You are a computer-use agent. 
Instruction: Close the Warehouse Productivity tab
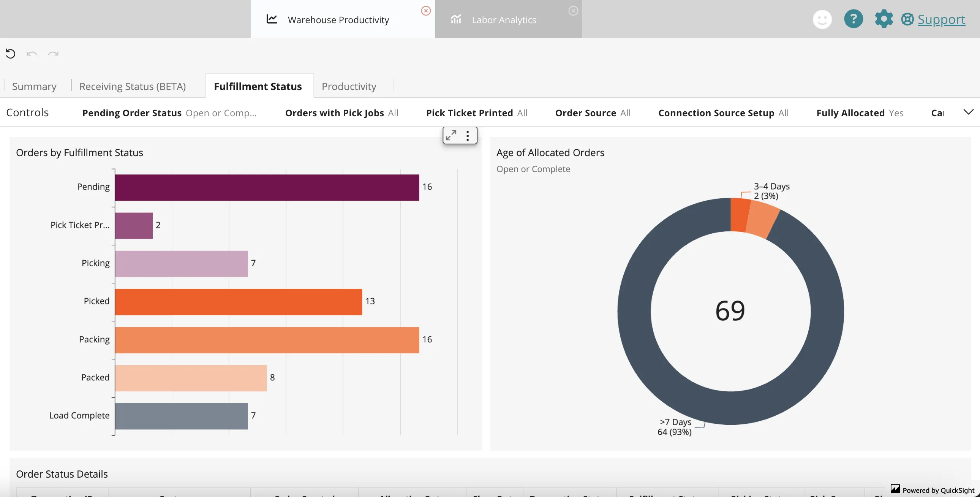426,11
